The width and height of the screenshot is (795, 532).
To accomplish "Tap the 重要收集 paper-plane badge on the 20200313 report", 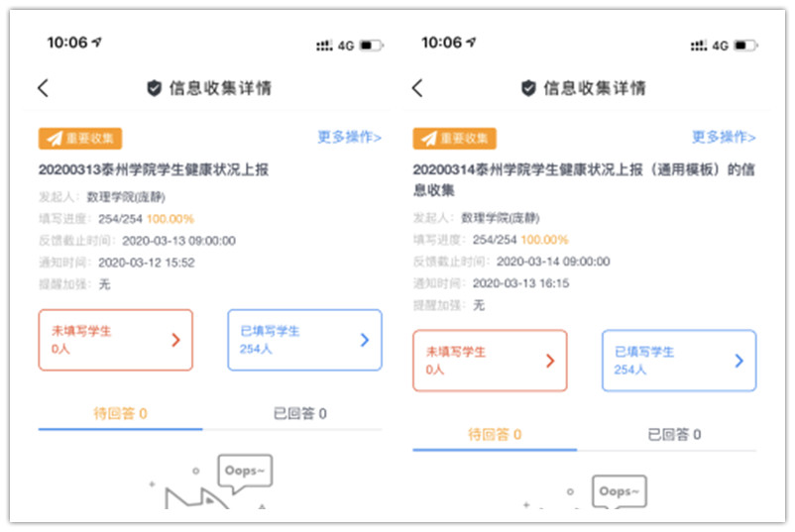I will (79, 139).
